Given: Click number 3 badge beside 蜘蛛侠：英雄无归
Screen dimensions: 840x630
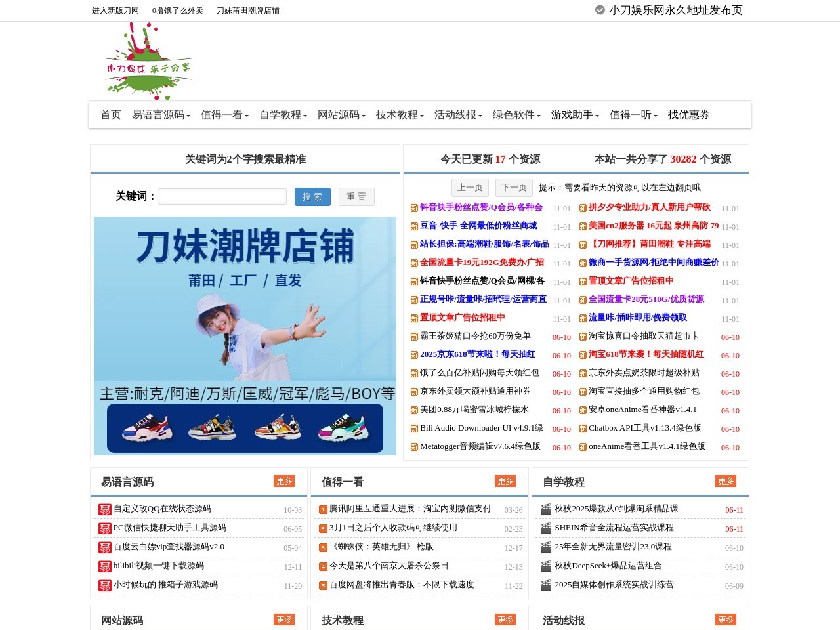Looking at the screenshot, I should [x=323, y=548].
